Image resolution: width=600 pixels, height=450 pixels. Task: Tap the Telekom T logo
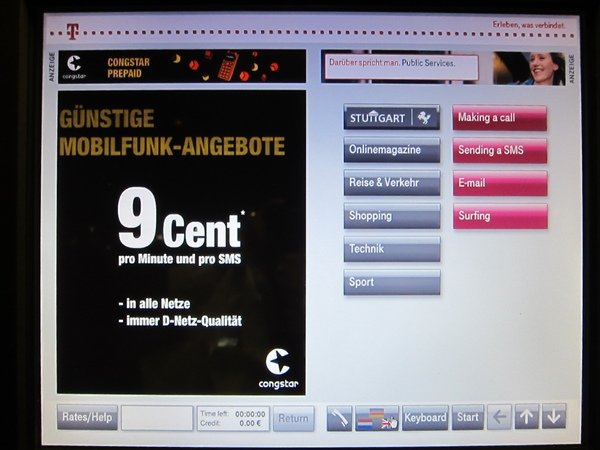[x=72, y=31]
